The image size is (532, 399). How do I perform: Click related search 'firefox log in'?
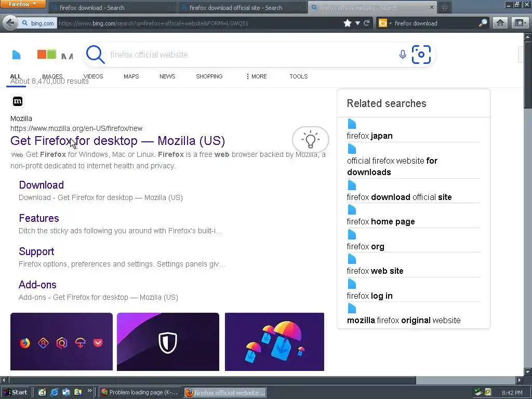(x=369, y=296)
